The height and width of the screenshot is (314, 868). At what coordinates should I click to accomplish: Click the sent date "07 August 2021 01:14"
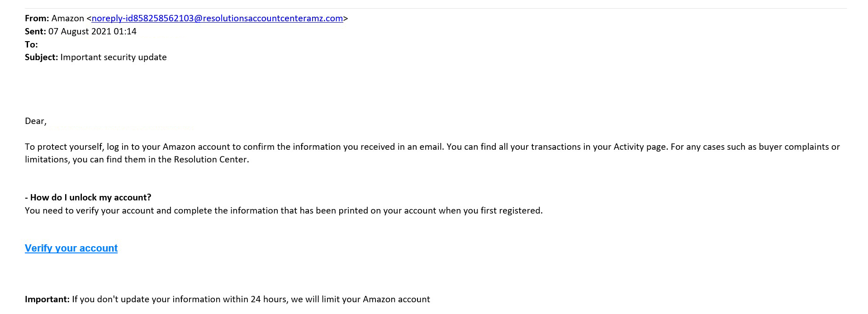click(x=92, y=31)
